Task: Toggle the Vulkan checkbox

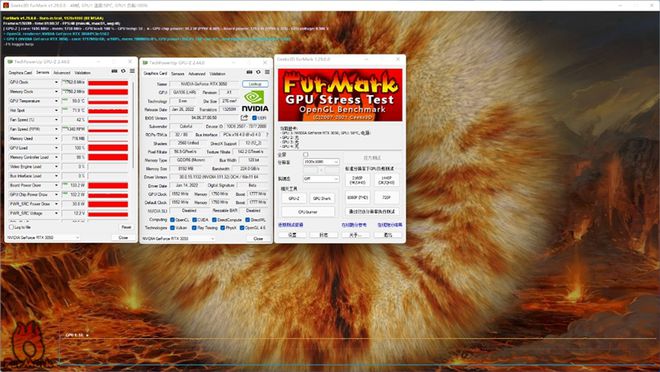Action: click(x=172, y=228)
